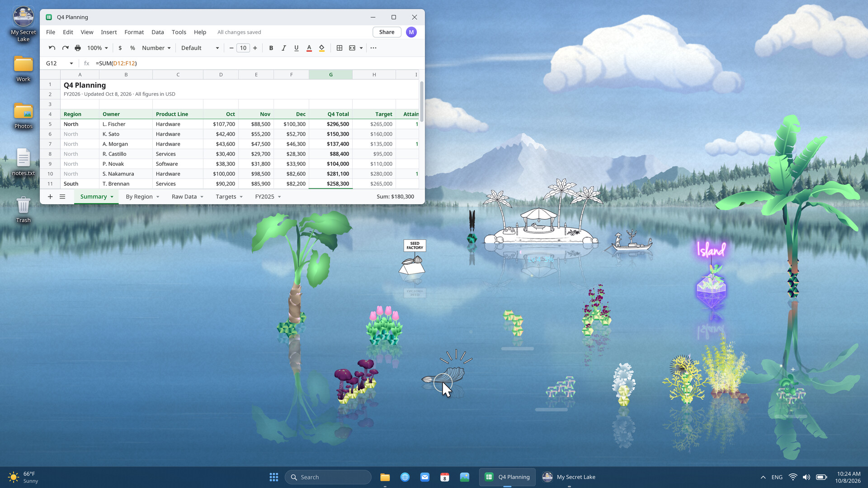This screenshot has height=488, width=868.
Task: Open the File menu
Action: [x=51, y=32]
